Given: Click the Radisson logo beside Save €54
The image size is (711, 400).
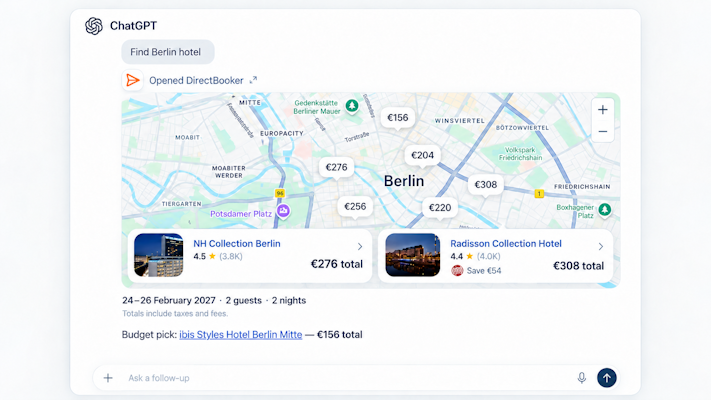Looking at the screenshot, I should point(457,271).
